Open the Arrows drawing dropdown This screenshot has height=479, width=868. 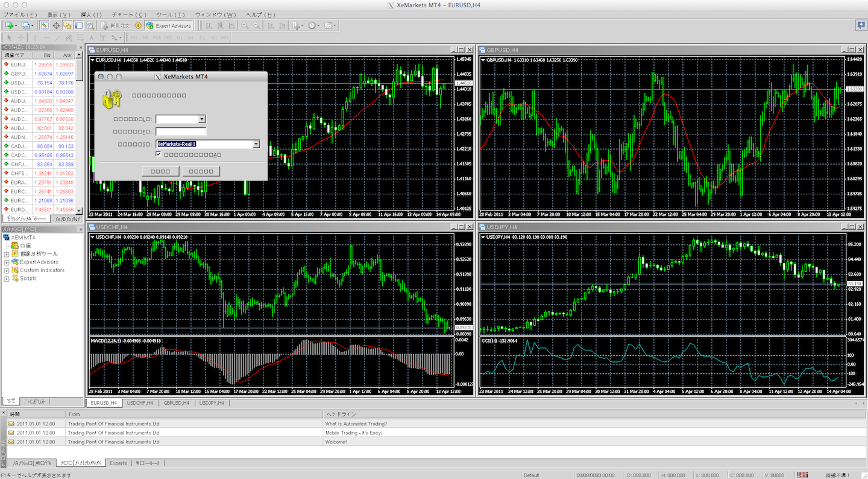(x=116, y=37)
